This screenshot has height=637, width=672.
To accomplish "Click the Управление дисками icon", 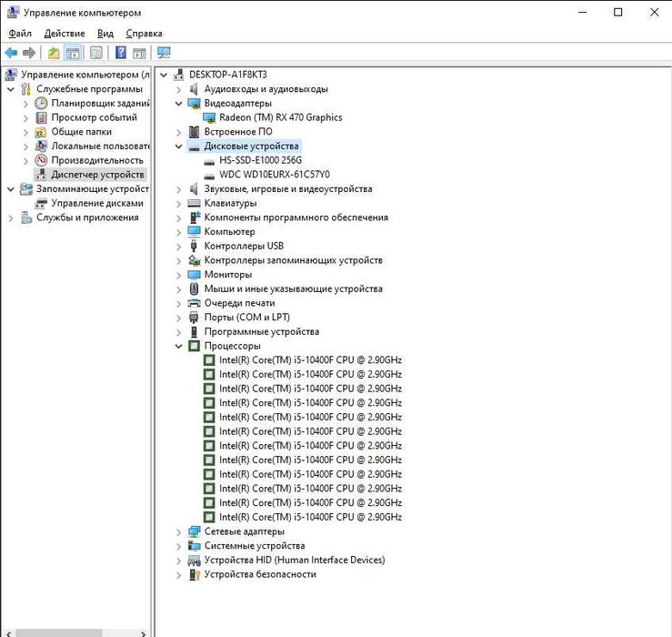I will point(41,203).
